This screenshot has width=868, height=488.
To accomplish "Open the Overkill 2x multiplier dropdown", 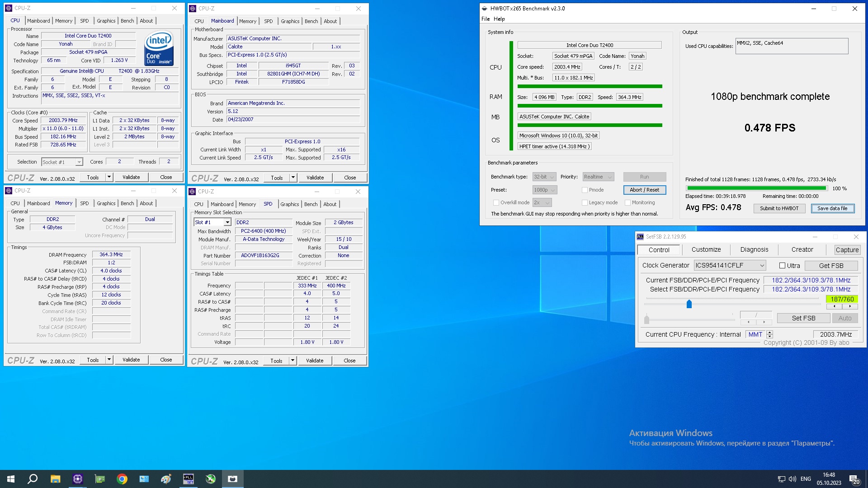I will point(542,203).
